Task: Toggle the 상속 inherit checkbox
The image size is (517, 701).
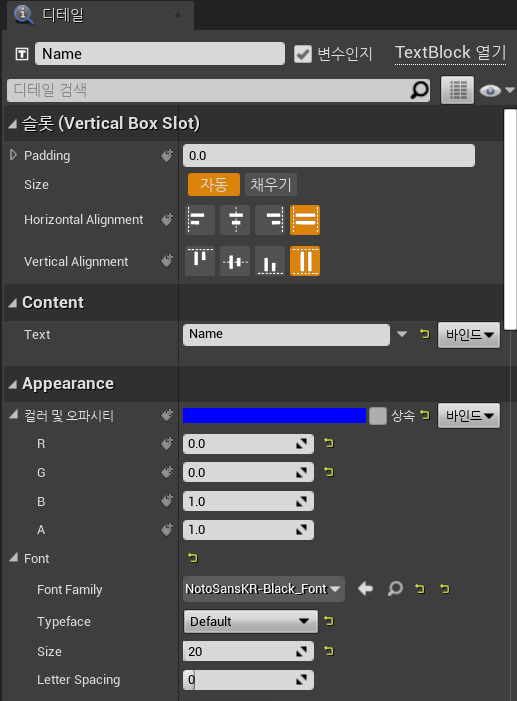Action: pyautogui.click(x=378, y=416)
